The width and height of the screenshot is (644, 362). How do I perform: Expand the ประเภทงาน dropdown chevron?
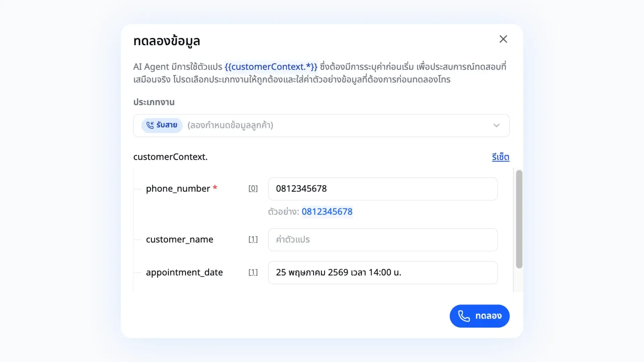click(x=496, y=125)
